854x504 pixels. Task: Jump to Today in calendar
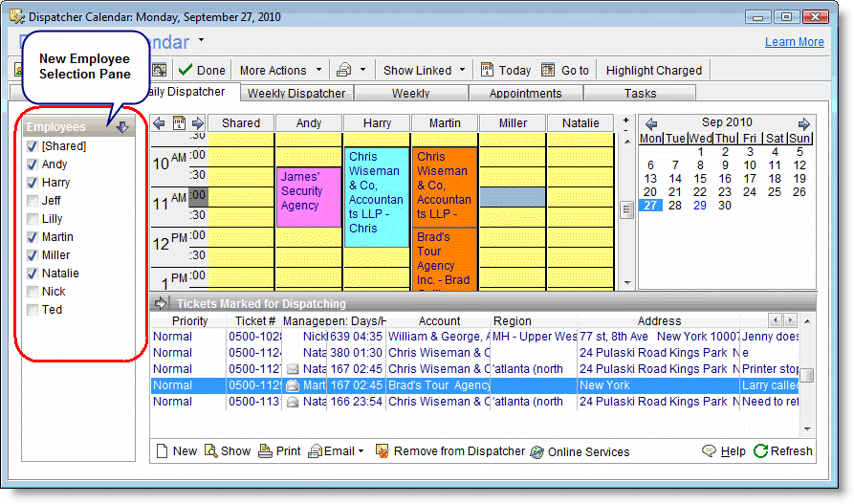tap(506, 70)
